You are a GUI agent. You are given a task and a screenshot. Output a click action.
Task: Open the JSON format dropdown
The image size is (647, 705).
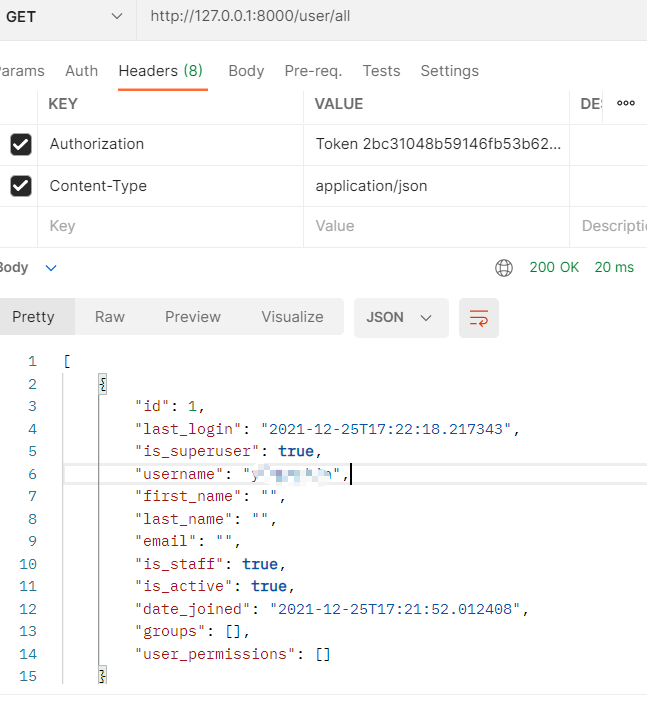[x=399, y=317]
